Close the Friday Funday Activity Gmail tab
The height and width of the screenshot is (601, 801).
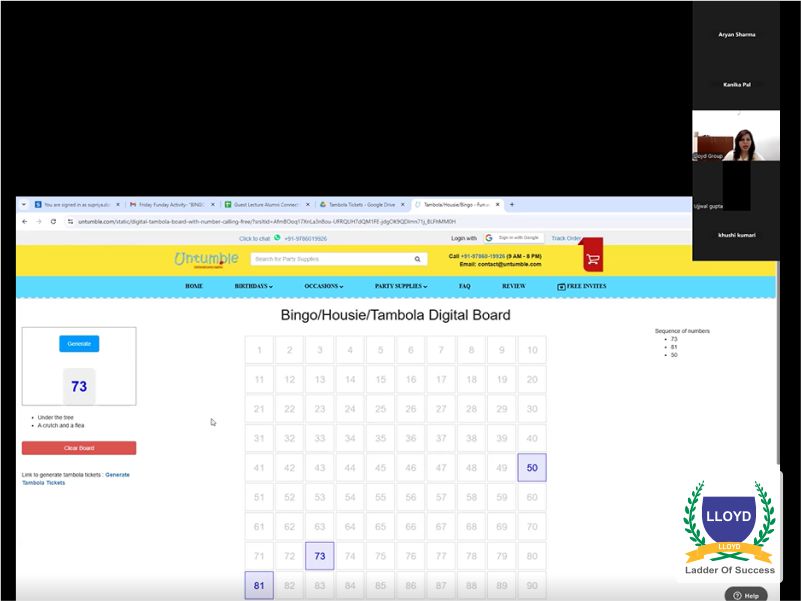(x=213, y=204)
